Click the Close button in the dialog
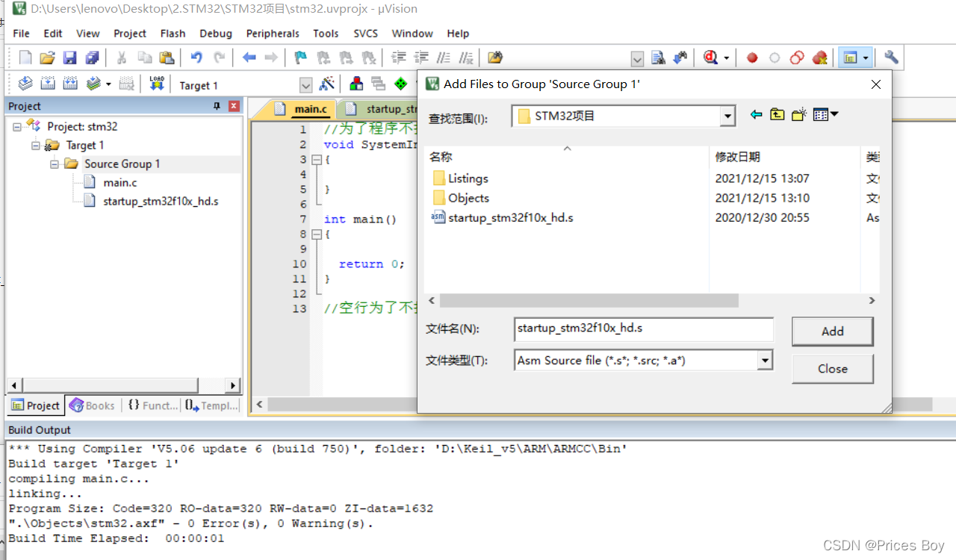This screenshot has width=956, height=560. pos(833,369)
